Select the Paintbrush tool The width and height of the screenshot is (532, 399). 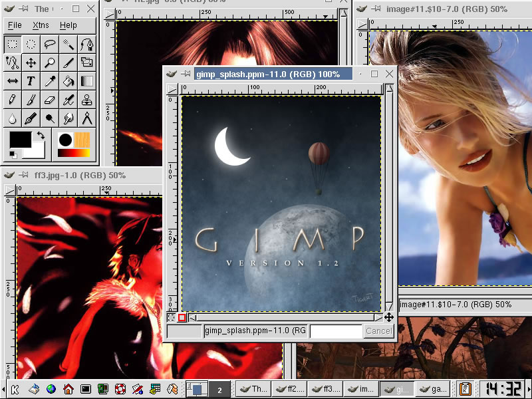tap(31, 100)
